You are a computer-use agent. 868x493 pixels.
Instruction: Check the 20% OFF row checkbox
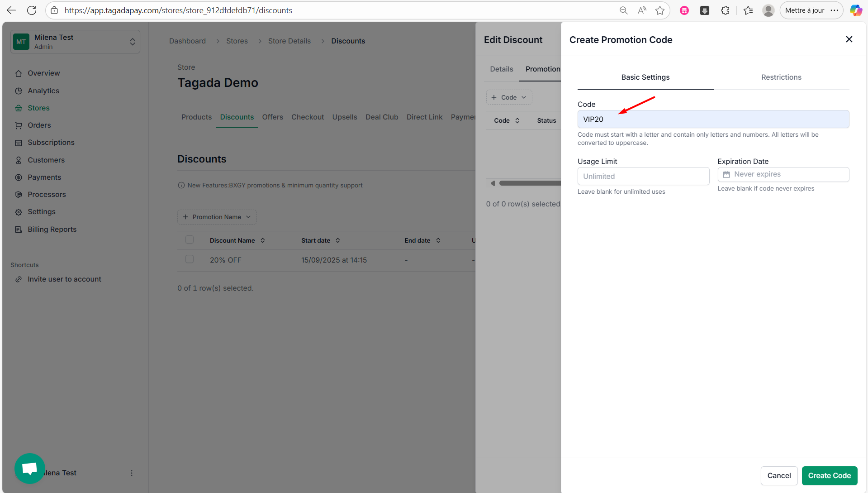[x=190, y=259]
